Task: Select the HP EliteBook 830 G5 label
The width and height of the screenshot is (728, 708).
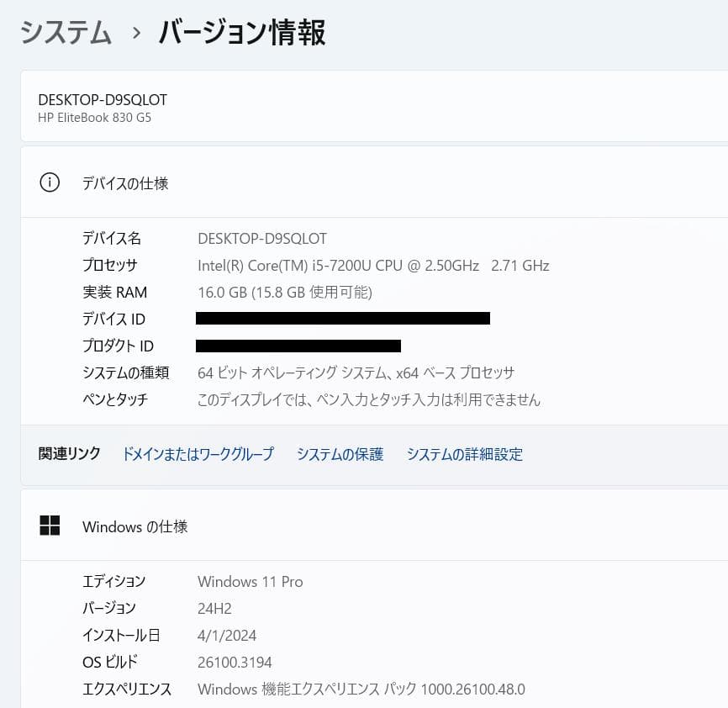Action: pos(98,118)
